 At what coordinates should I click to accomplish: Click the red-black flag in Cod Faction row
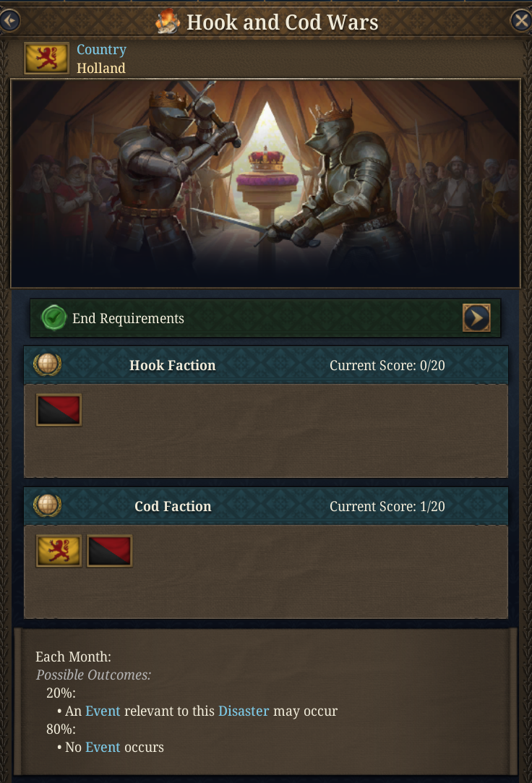[x=109, y=550]
